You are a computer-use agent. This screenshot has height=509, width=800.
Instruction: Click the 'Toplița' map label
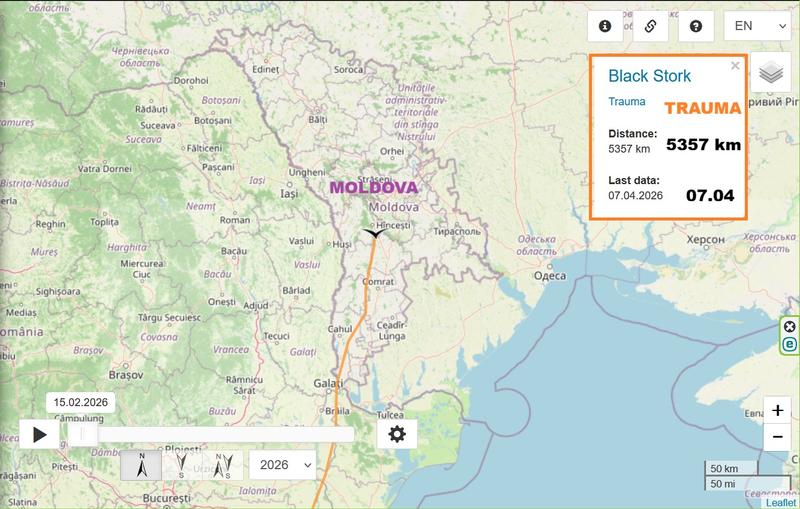coord(104,222)
